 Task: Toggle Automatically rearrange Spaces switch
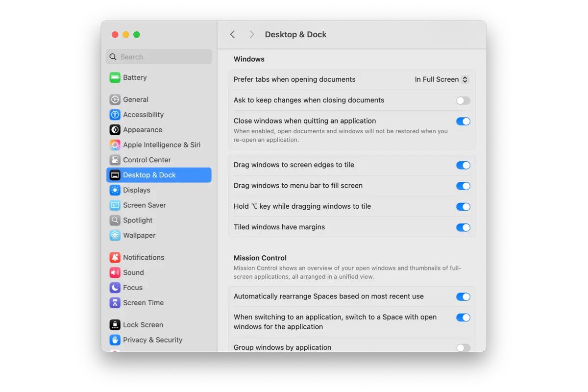[463, 296]
